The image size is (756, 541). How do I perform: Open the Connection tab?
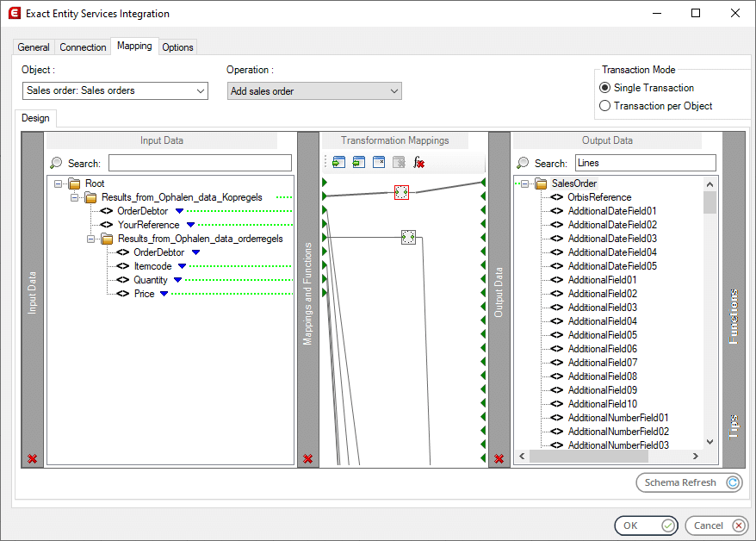(83, 47)
